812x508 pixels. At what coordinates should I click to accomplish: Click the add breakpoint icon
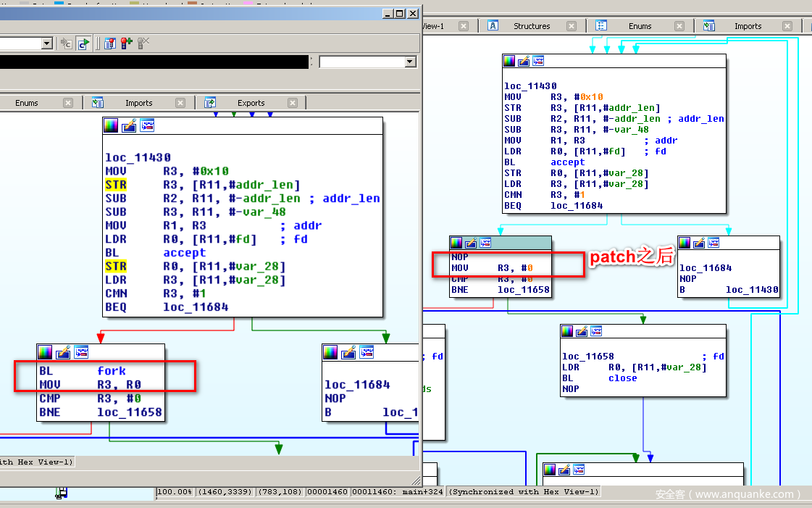(x=127, y=43)
